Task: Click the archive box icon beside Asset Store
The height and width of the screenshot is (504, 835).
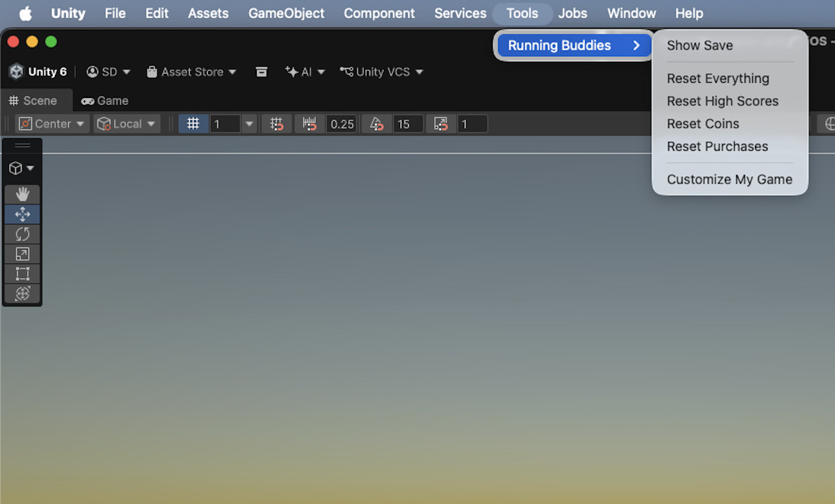Action: point(262,72)
